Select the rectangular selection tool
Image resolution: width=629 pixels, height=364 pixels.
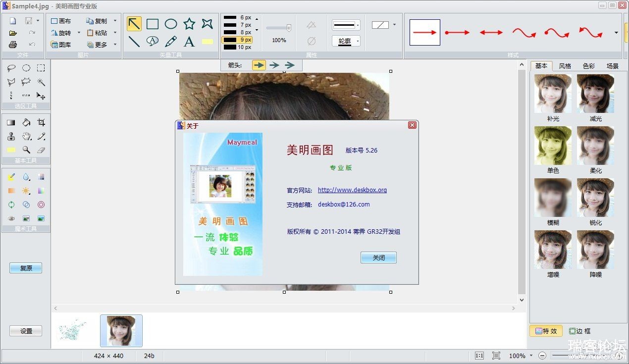click(x=41, y=68)
